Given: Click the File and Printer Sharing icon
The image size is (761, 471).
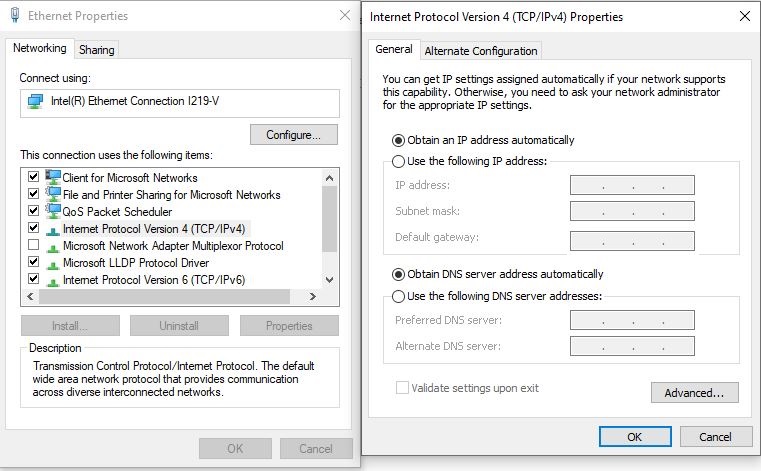Looking at the screenshot, I should [x=53, y=194].
